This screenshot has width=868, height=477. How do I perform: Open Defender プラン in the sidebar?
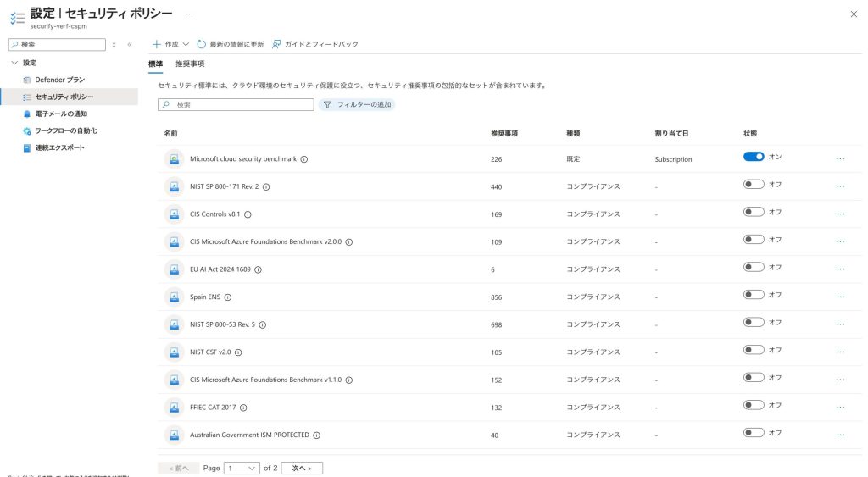coord(59,80)
